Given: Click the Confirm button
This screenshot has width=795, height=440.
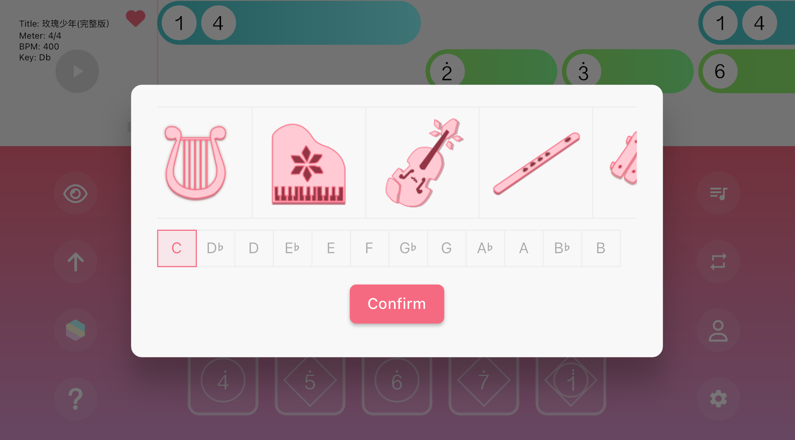Looking at the screenshot, I should point(397,304).
